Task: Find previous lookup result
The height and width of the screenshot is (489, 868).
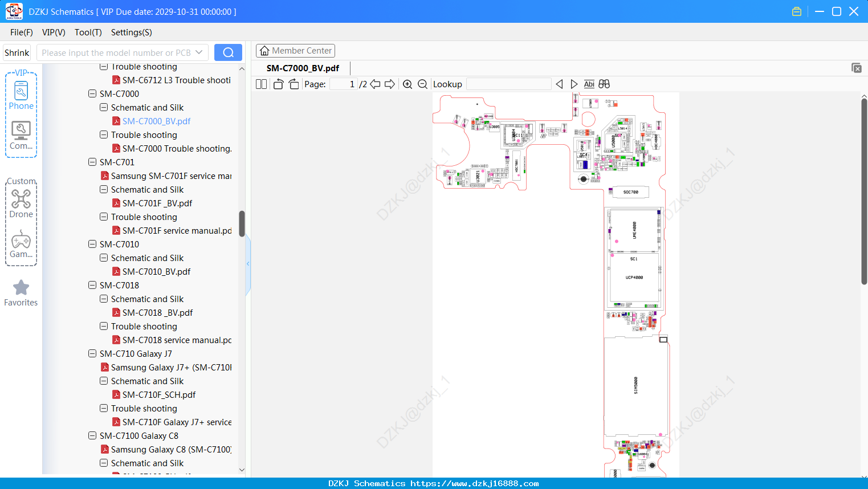Action: (559, 84)
